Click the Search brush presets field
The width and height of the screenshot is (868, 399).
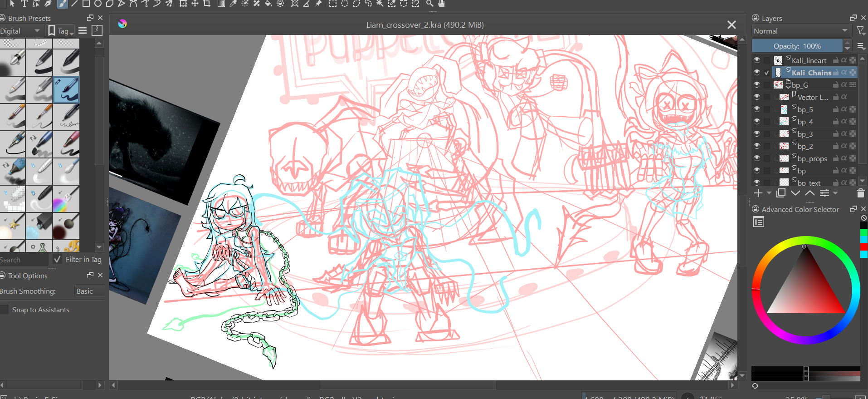[x=24, y=260]
